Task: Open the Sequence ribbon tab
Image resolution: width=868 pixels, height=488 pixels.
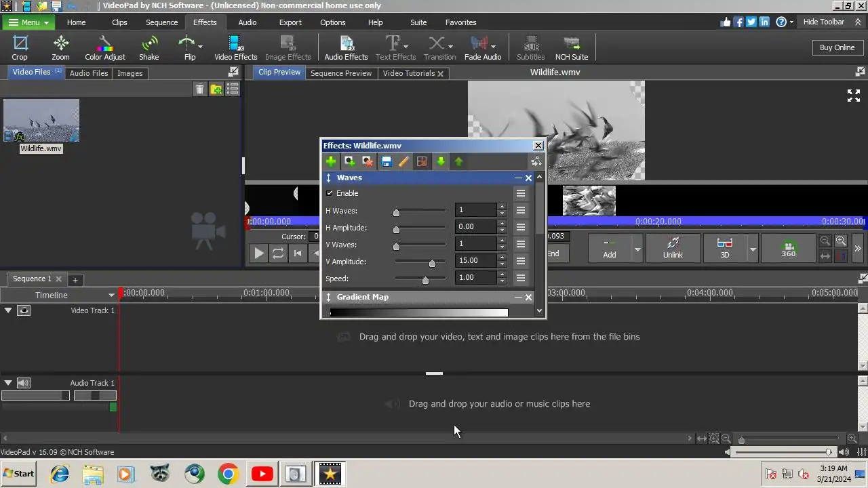Action: click(161, 22)
